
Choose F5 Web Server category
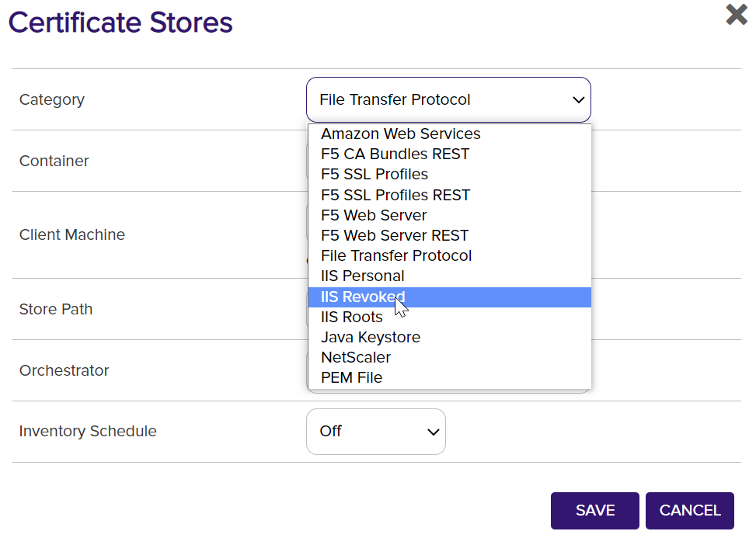(374, 215)
